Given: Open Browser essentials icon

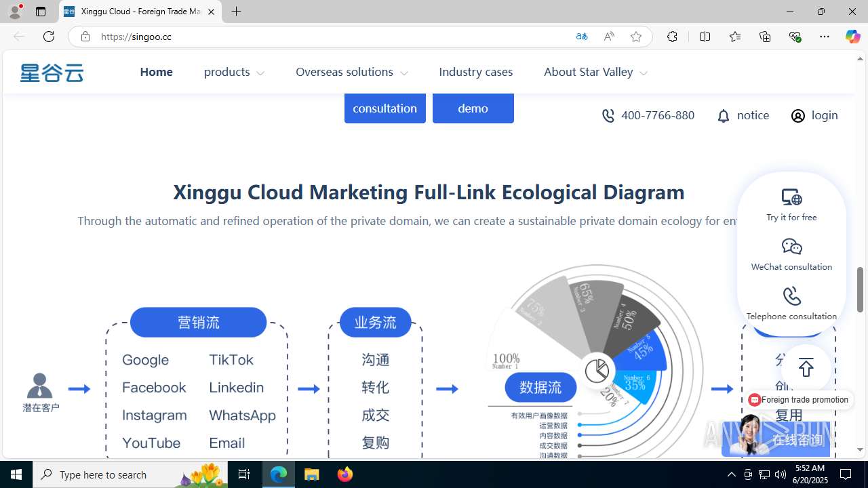Looking at the screenshot, I should 795,37.
